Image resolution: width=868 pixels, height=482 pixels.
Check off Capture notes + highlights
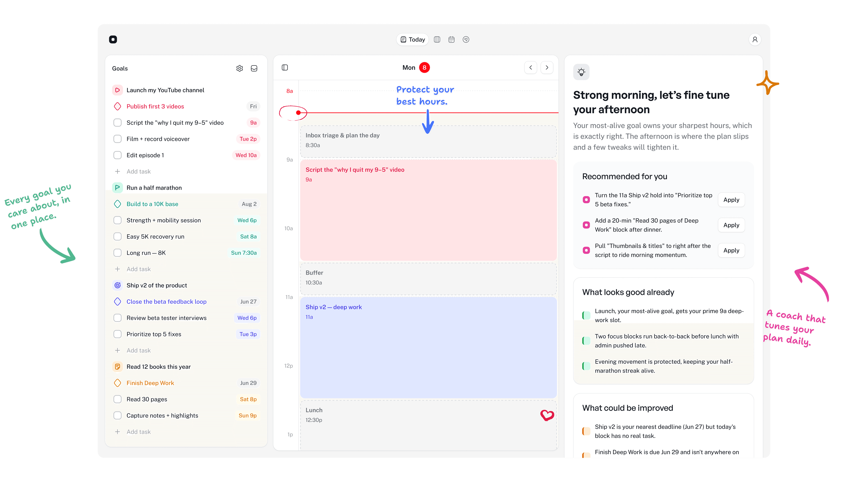117,415
